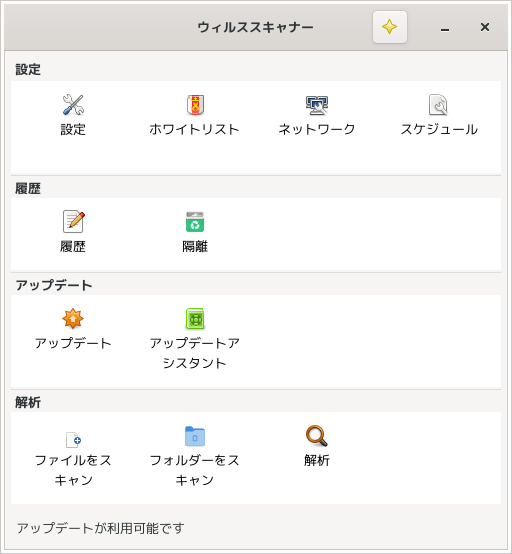Screen dimensions: 512x554
Task: Open the 隔離 green recycle bin icon
Action: point(195,222)
